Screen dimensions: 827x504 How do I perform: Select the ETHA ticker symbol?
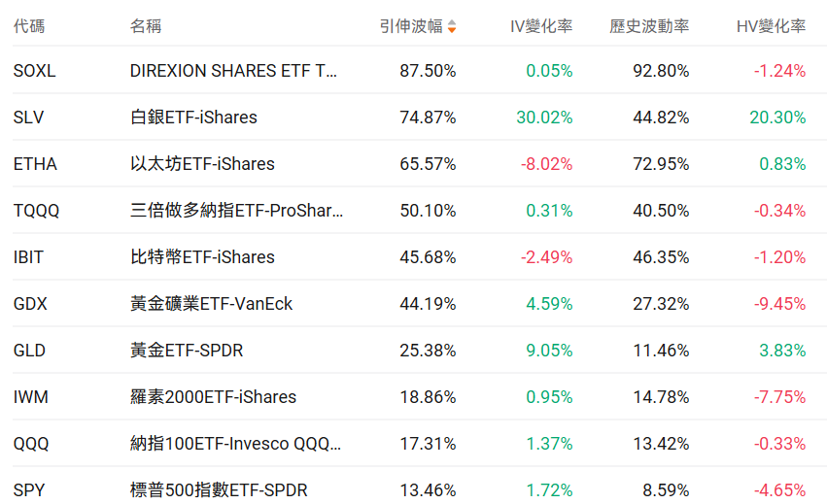[35, 164]
